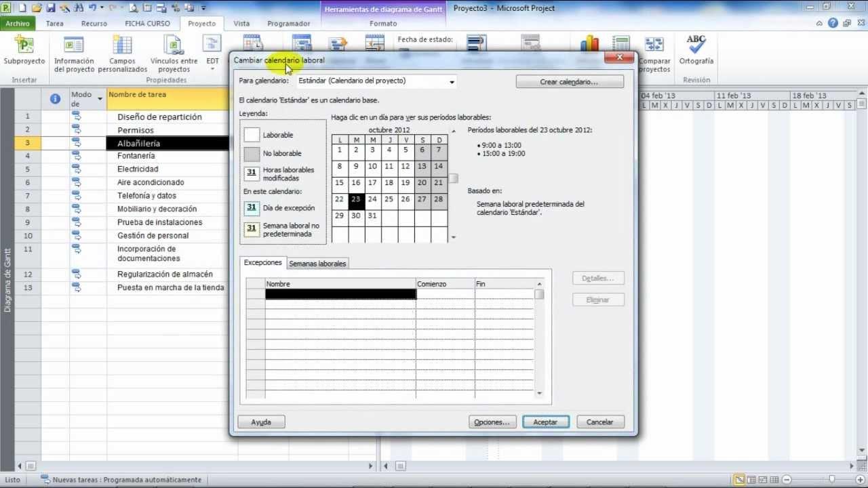The height and width of the screenshot is (488, 868).
Task: Open the Formato ribbon tab
Action: click(x=383, y=23)
